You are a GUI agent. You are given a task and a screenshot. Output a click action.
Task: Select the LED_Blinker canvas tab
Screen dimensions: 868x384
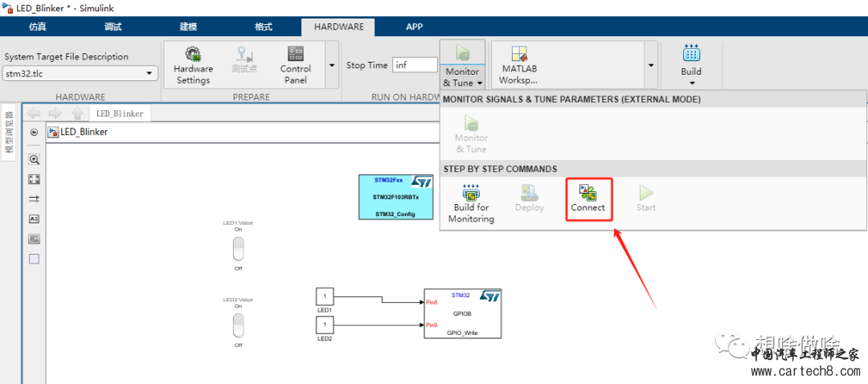pyautogui.click(x=120, y=113)
